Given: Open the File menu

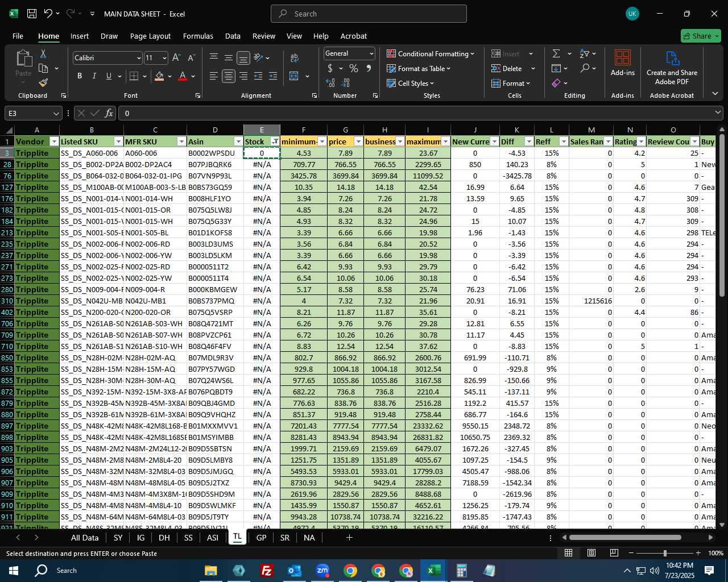Looking at the screenshot, I should click(x=18, y=36).
